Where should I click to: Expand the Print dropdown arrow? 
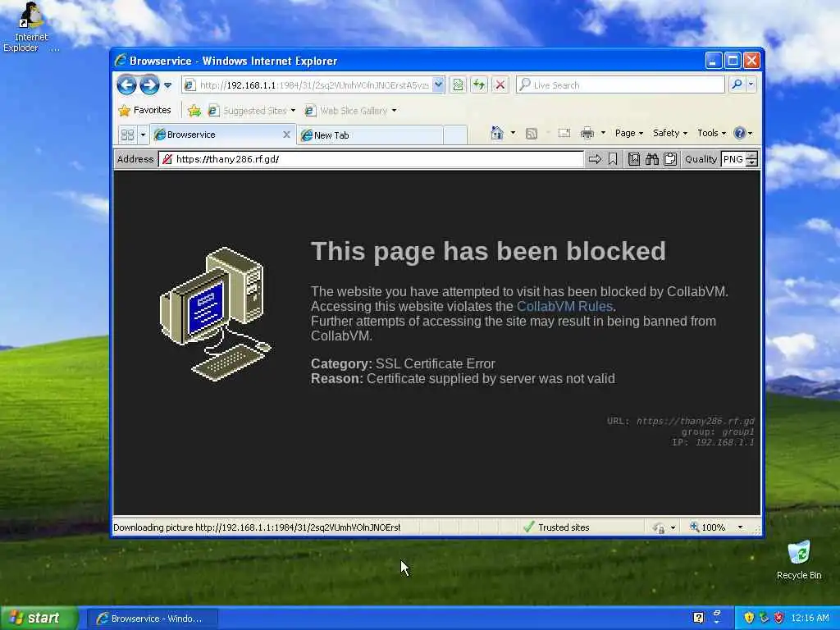click(603, 133)
